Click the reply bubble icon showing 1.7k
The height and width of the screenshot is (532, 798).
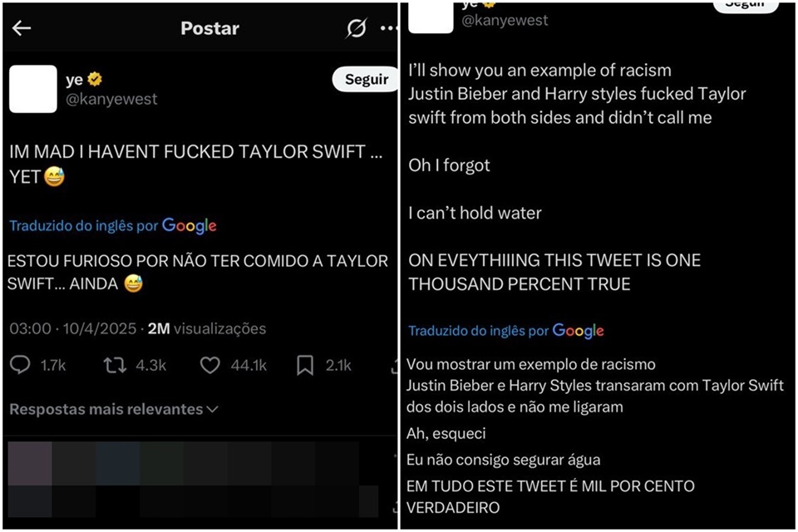[x=21, y=365]
